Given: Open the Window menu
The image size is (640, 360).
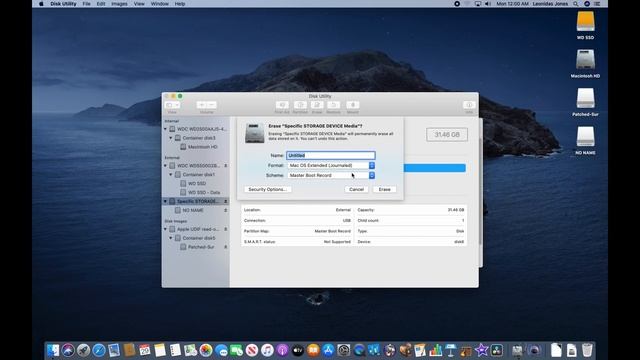Looking at the screenshot, I should tap(160, 4).
